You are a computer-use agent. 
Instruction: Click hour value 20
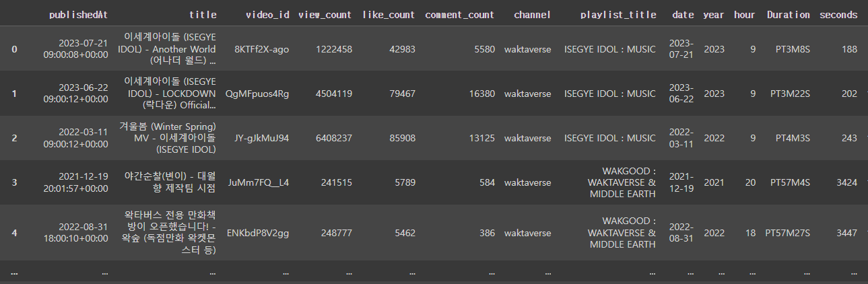(x=752, y=182)
